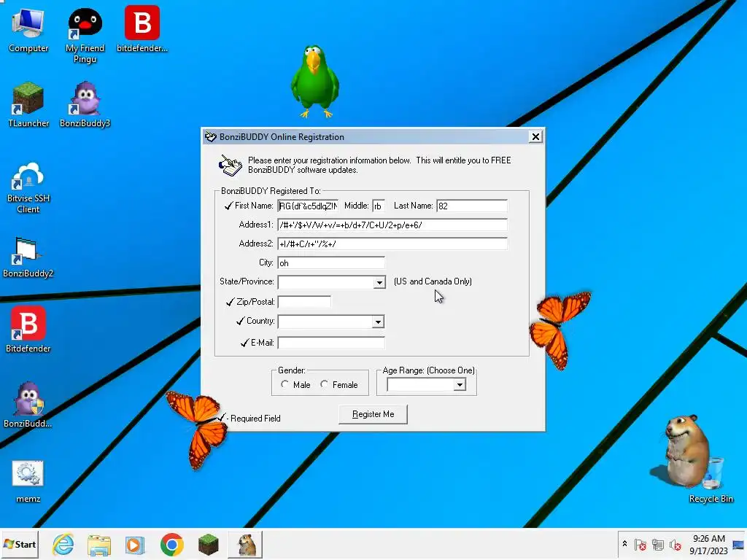Open the Bitdefender desktop shortcut
Screen dimensions: 747x560
click(28, 330)
